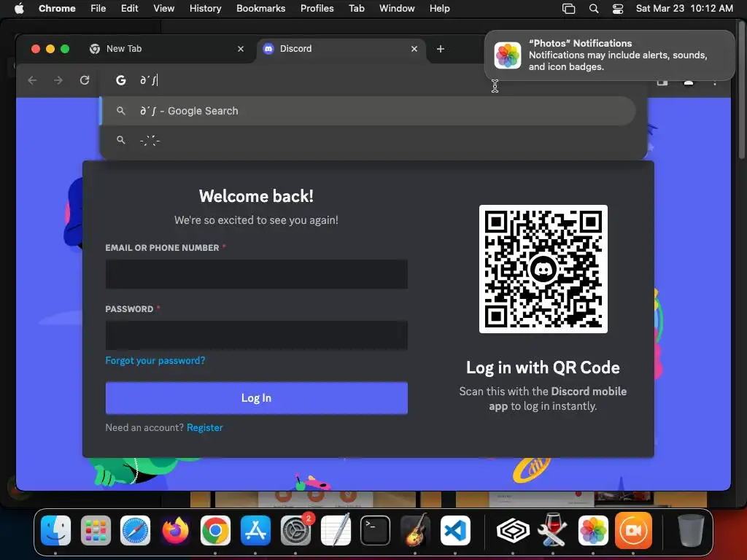747x560 pixels.
Task: Open the orange screen recorder dock icon
Action: (633, 530)
